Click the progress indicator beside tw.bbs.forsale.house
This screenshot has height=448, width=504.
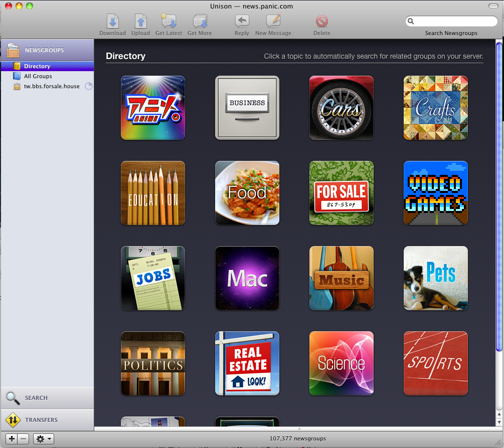pos(88,86)
